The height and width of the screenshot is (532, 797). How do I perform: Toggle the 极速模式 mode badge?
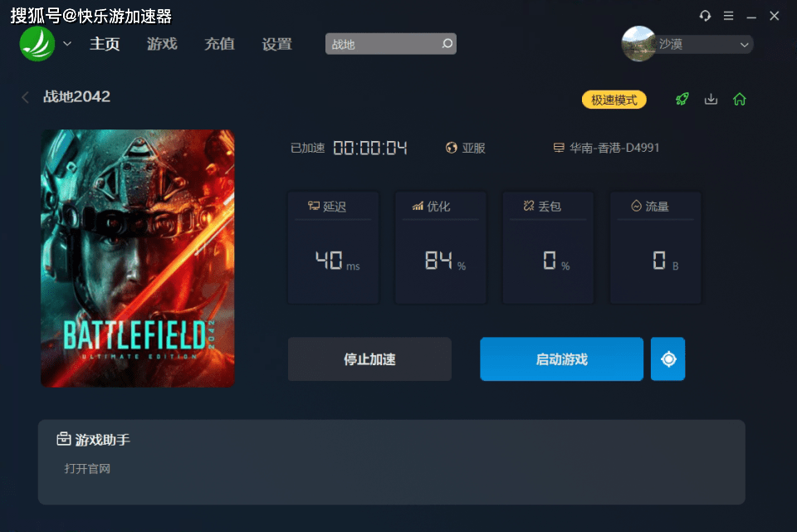(x=614, y=100)
